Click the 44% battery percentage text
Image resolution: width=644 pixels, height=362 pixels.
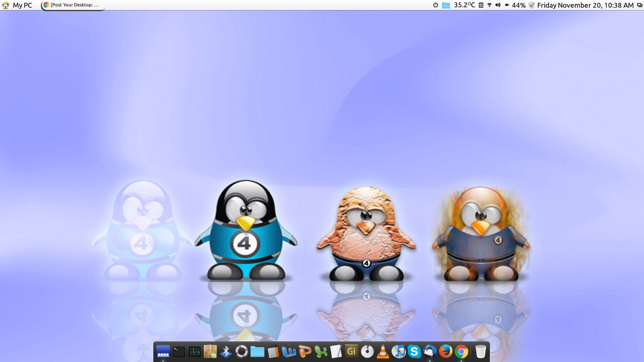coord(519,5)
